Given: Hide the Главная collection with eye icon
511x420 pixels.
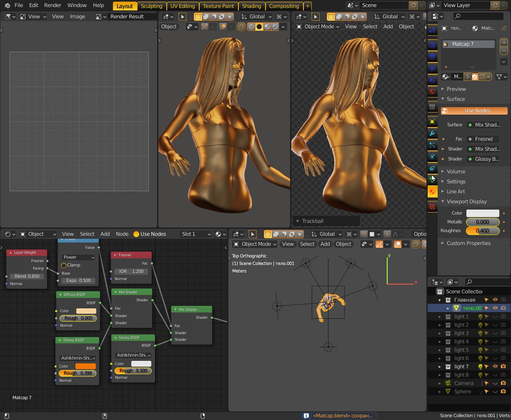Looking at the screenshot, I should (495, 300).
